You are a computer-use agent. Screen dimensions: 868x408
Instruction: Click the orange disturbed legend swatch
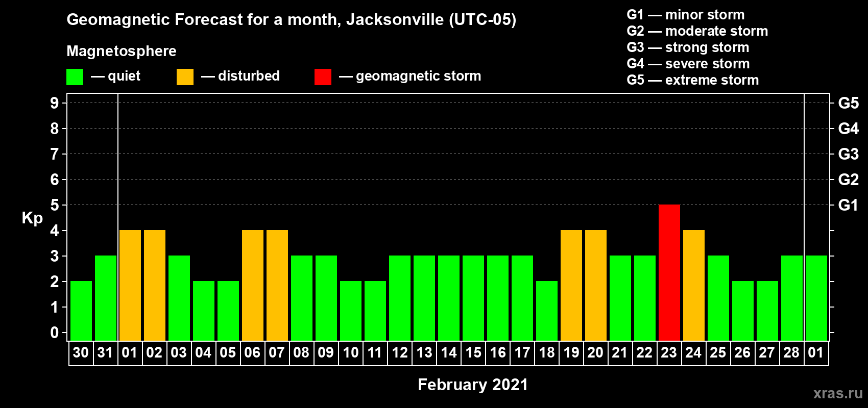[185, 77]
